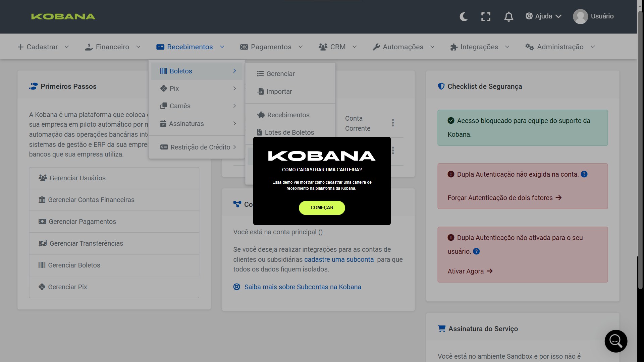Click the Primeiros Passos footsteps icon
The image size is (644, 362).
(x=33, y=86)
